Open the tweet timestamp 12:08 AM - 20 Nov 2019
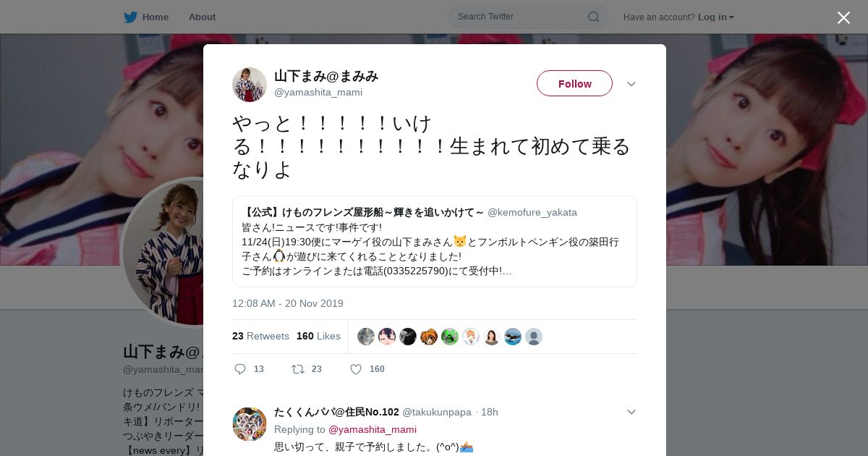 [x=288, y=303]
